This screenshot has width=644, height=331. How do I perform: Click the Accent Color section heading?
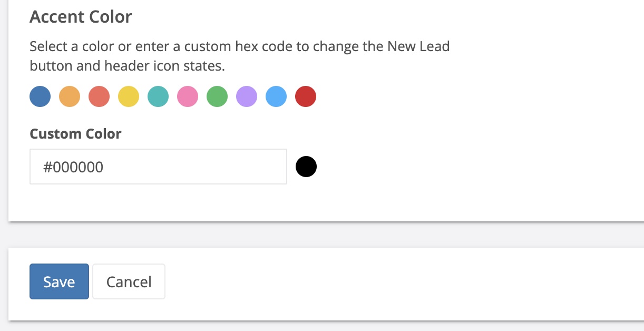[x=81, y=17]
